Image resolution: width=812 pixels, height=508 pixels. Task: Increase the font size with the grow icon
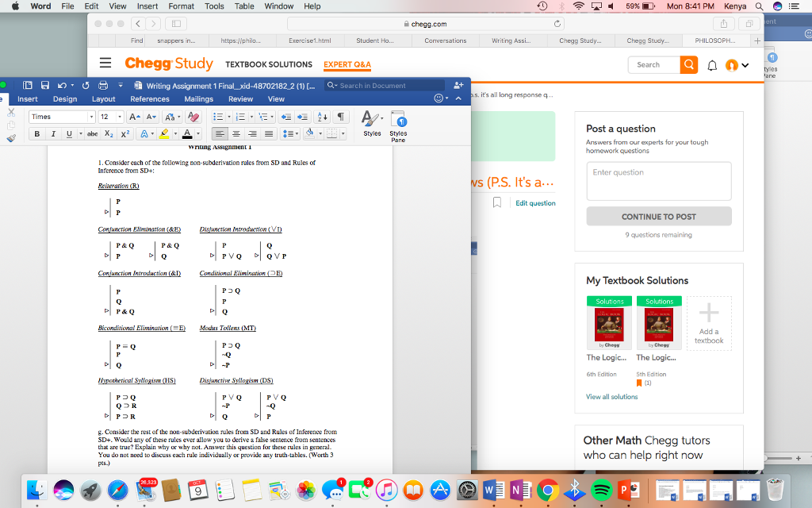click(x=134, y=117)
